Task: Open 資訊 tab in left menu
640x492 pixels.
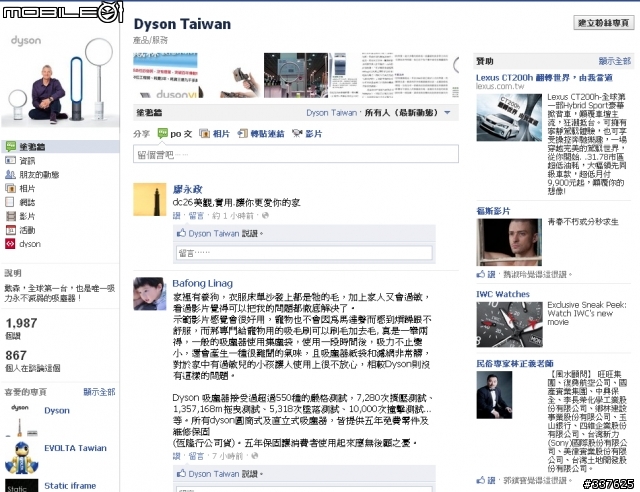Action: click(27, 161)
